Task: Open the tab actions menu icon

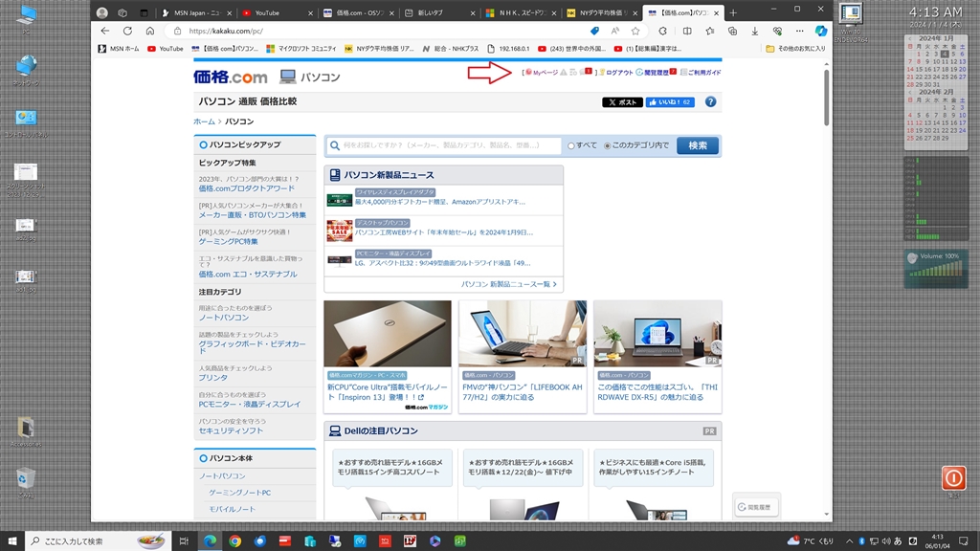Action: (x=144, y=12)
